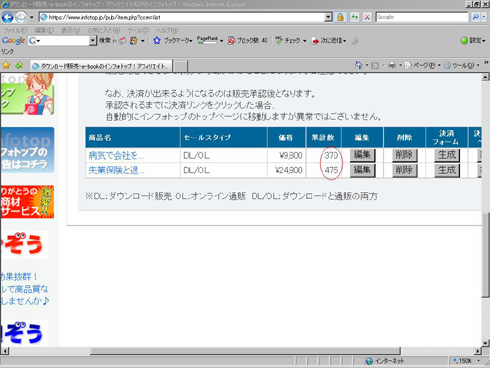The image size is (490, 368).
Task: Click the 検索 button on Google toolbar
Action: point(105,40)
